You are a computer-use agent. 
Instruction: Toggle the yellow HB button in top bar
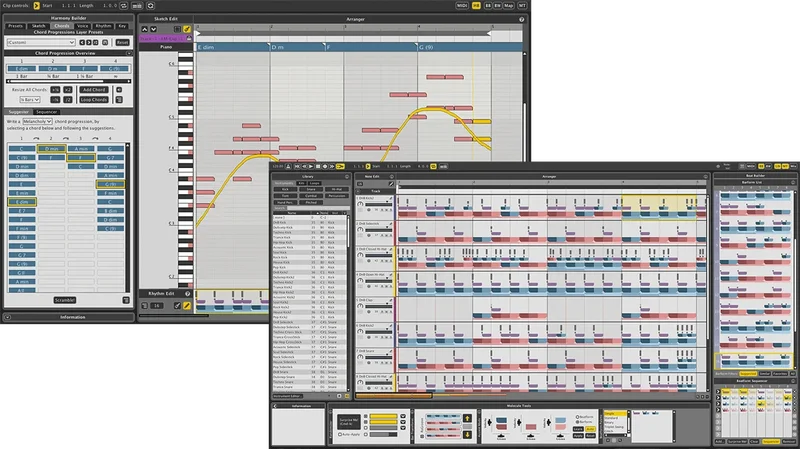click(x=476, y=6)
